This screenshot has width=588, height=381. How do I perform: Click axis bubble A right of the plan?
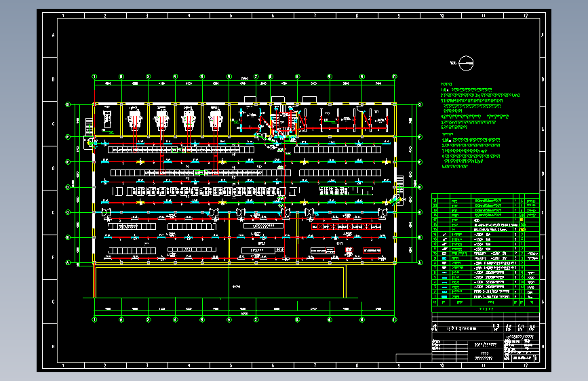click(x=420, y=262)
